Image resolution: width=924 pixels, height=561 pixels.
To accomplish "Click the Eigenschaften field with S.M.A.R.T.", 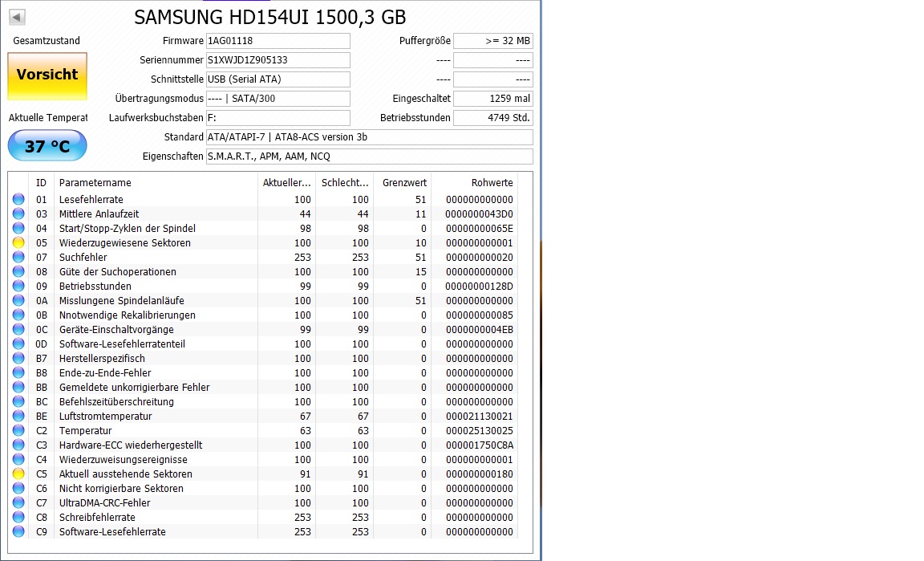I will tap(370, 157).
